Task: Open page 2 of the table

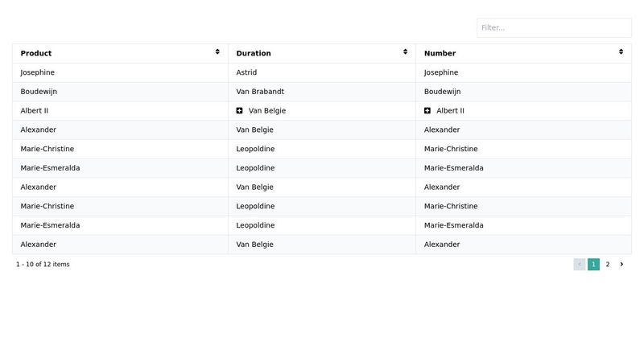Action: tap(608, 264)
